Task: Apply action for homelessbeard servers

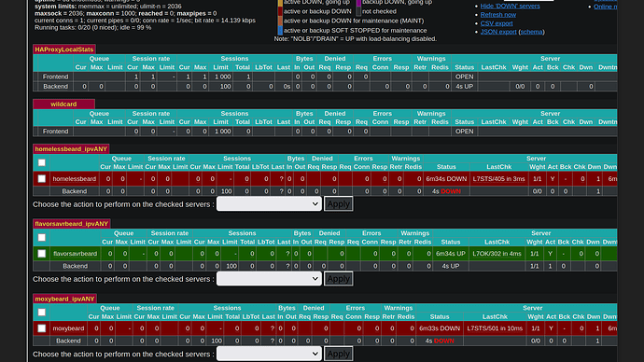Action: point(339,204)
